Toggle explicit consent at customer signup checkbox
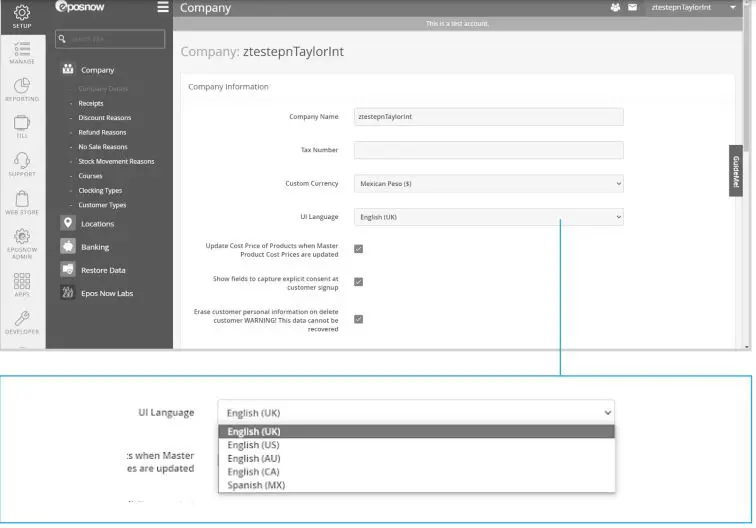Image resolution: width=756 pixels, height=528 pixels. [x=358, y=282]
